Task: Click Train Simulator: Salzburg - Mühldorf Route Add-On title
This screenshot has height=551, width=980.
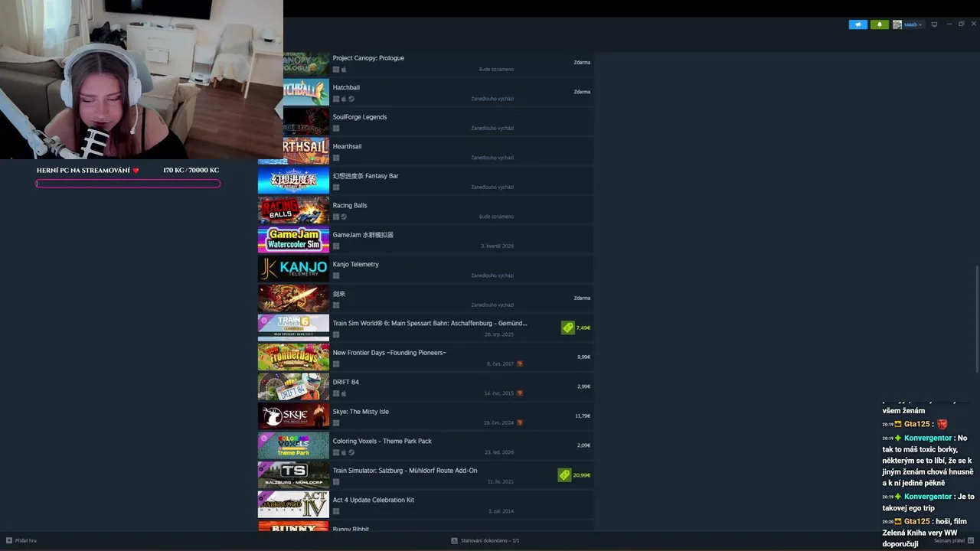Action: click(x=405, y=471)
